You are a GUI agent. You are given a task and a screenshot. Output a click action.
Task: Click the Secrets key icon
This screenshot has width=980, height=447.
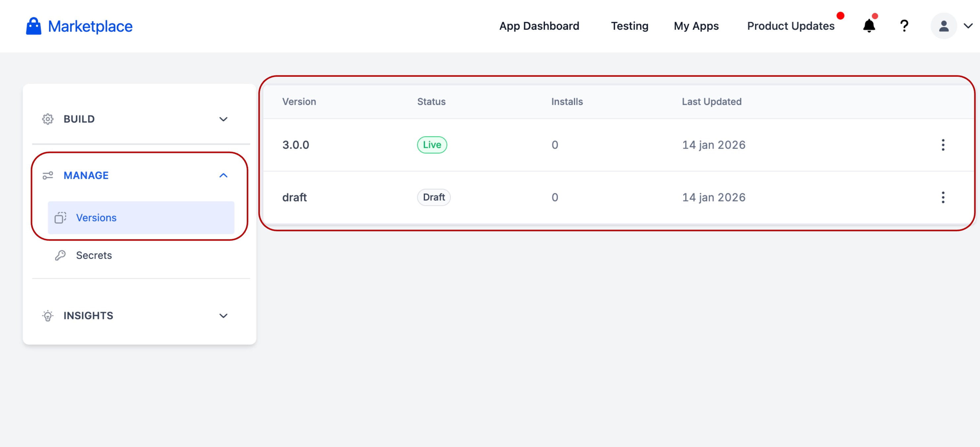click(x=60, y=255)
